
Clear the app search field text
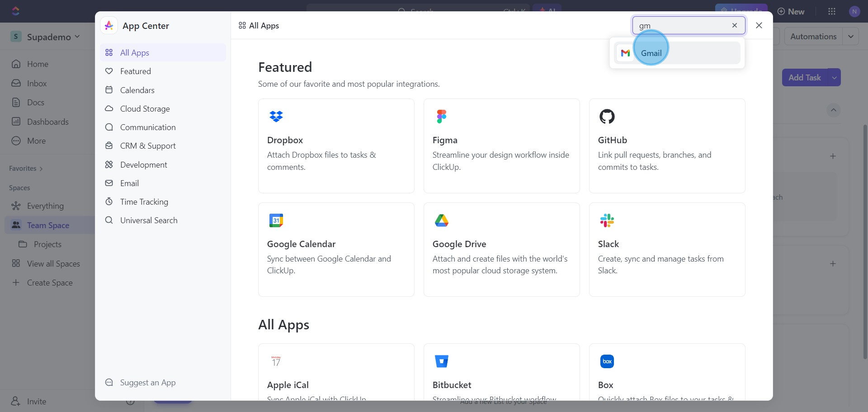[x=735, y=25]
